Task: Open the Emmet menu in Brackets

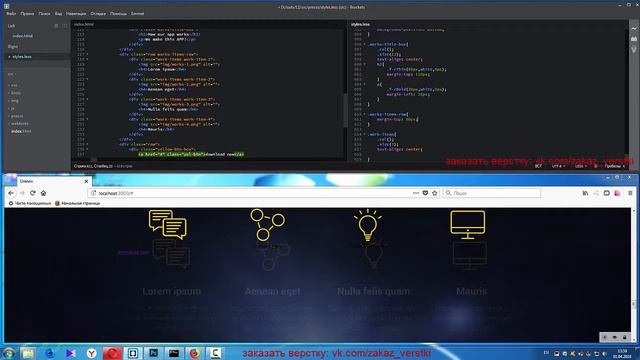Action: pos(138,14)
